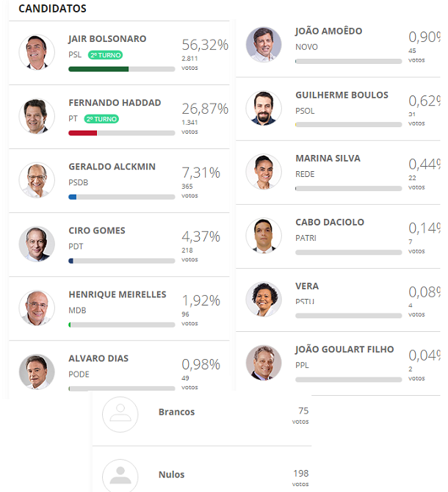448x492 pixels.
Task: Select Geraldo Alckmin's portrait
Action: [37, 180]
